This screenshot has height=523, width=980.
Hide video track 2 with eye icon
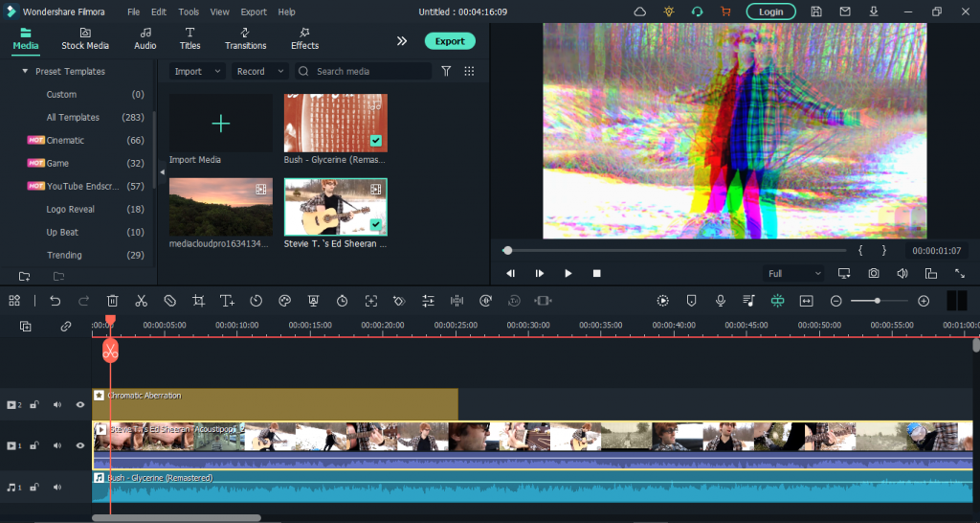click(x=80, y=405)
